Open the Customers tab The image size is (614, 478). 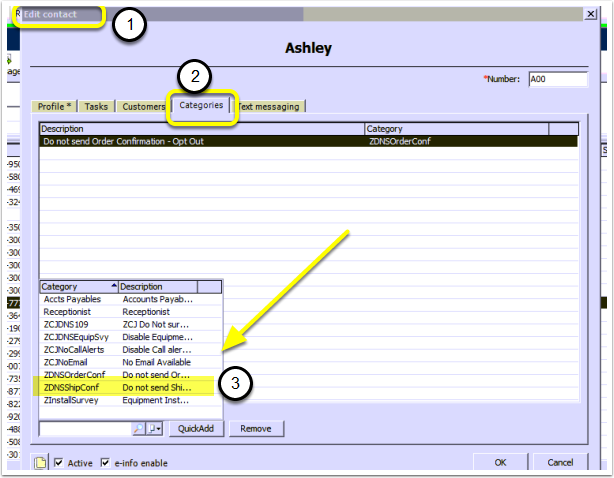(143, 106)
